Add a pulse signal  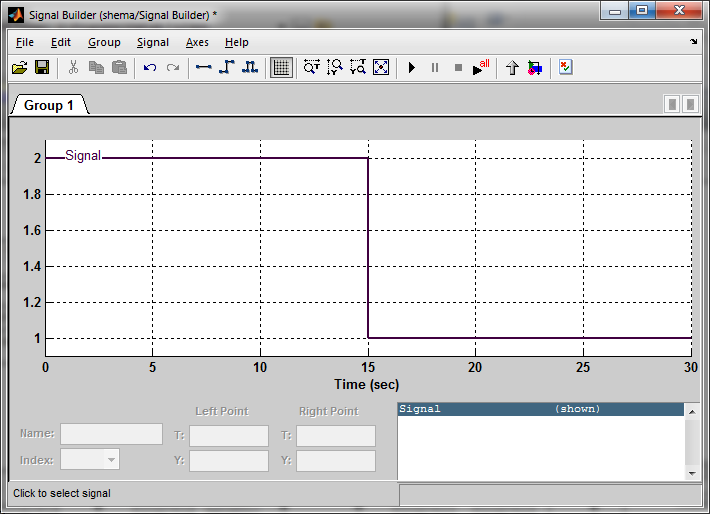coord(250,67)
